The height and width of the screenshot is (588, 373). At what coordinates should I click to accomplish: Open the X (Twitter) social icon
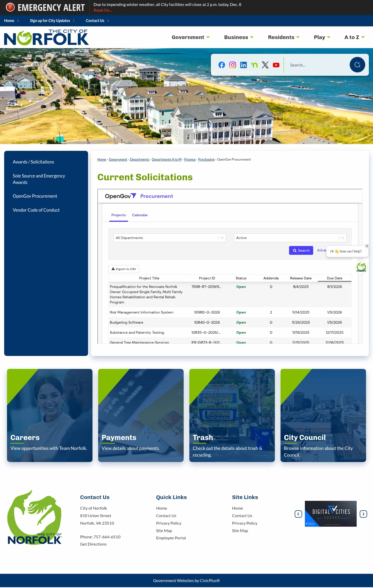click(265, 65)
